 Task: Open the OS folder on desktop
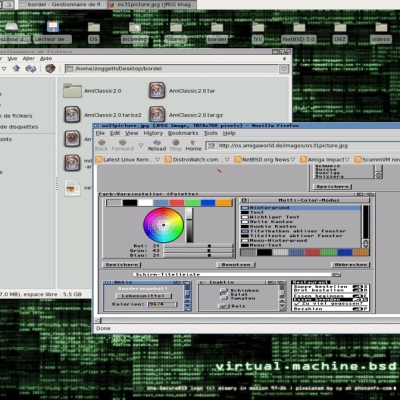tap(94, 27)
